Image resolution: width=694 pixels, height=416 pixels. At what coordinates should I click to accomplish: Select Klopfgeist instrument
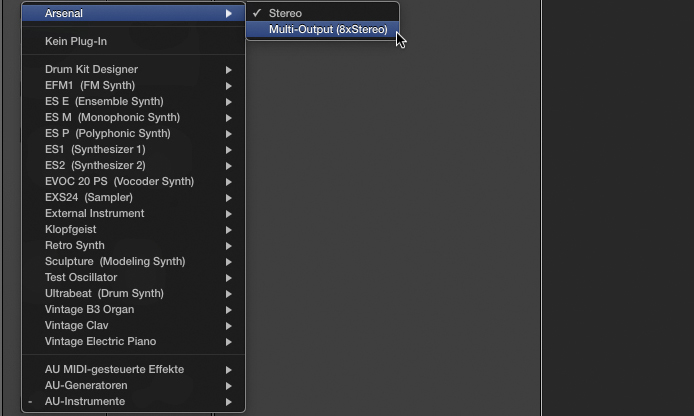pos(133,229)
